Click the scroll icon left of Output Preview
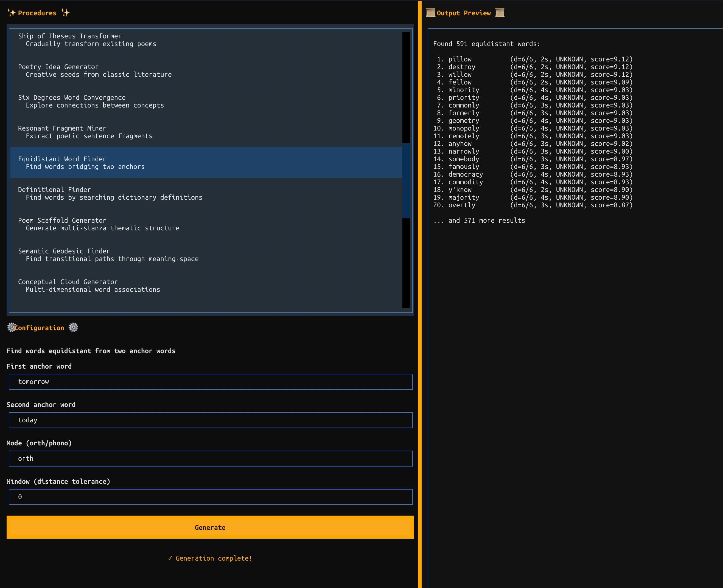 tap(430, 13)
